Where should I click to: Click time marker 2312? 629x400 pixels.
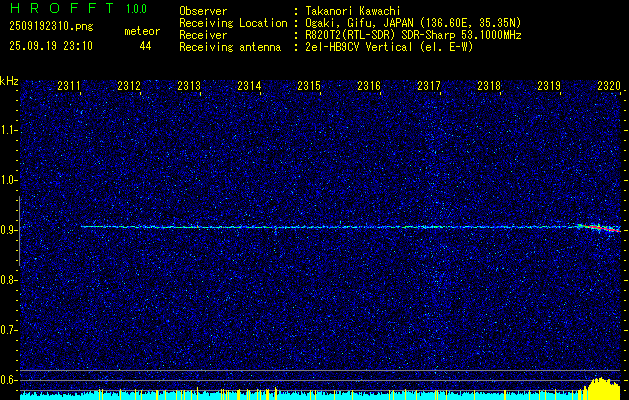tap(129, 86)
